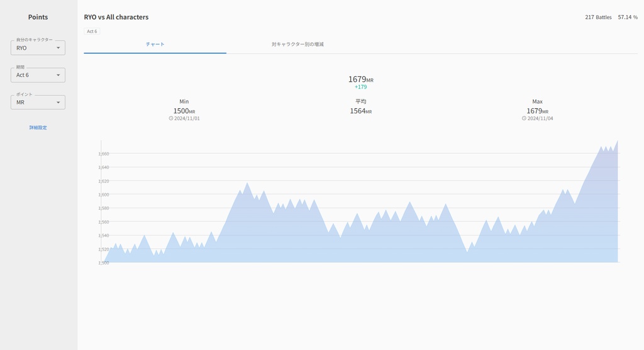Click the 詳細設定 link
The height and width of the screenshot is (350, 644).
(38, 128)
